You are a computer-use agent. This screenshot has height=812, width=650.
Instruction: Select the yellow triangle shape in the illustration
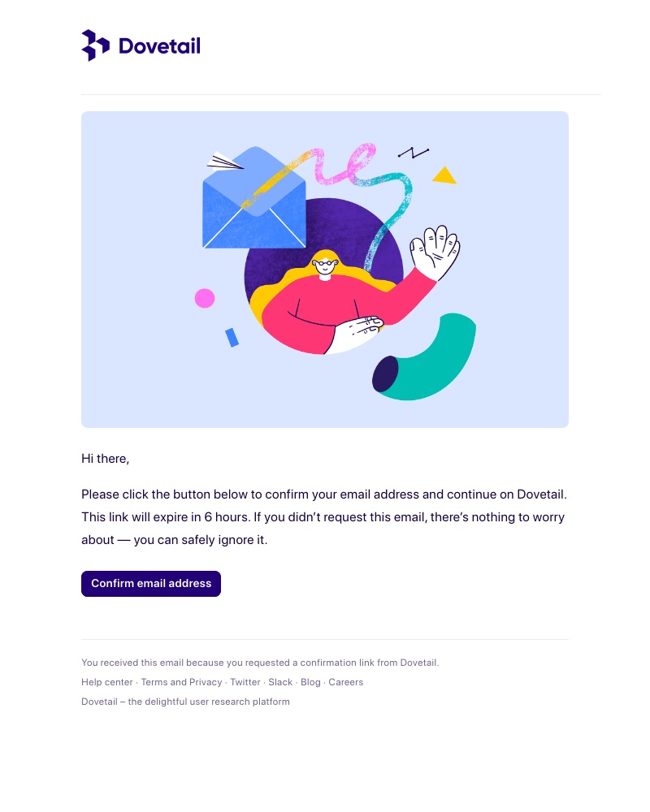pos(444,175)
